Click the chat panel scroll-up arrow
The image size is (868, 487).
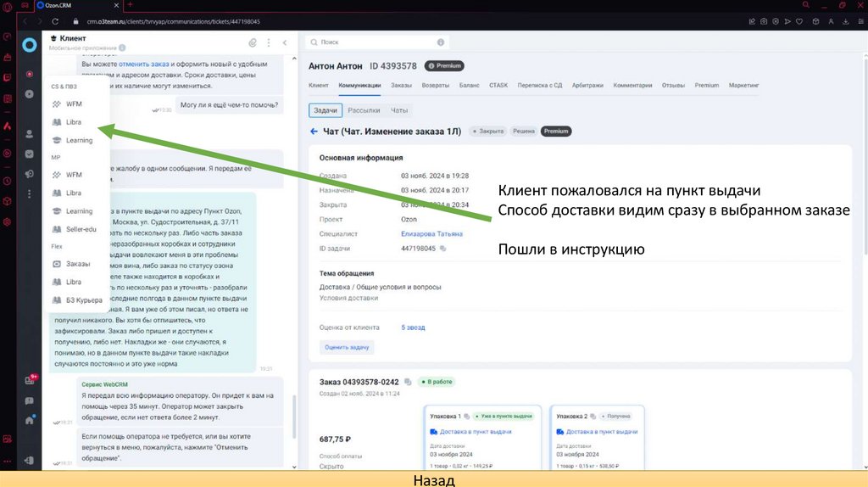[x=294, y=59]
